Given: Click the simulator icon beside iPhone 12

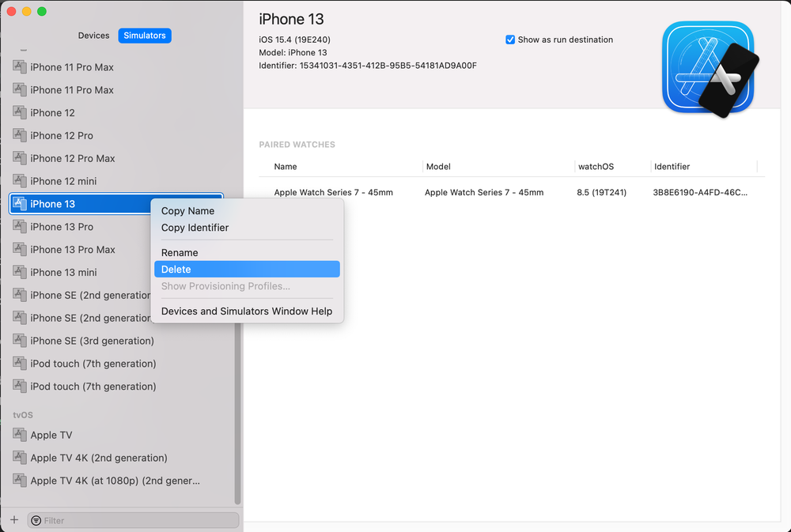Looking at the screenshot, I should pyautogui.click(x=20, y=112).
